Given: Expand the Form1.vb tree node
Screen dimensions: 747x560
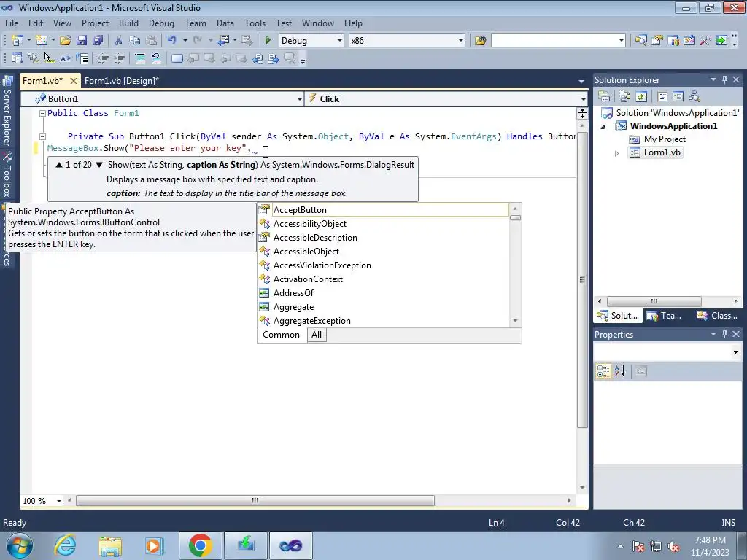Looking at the screenshot, I should [616, 153].
